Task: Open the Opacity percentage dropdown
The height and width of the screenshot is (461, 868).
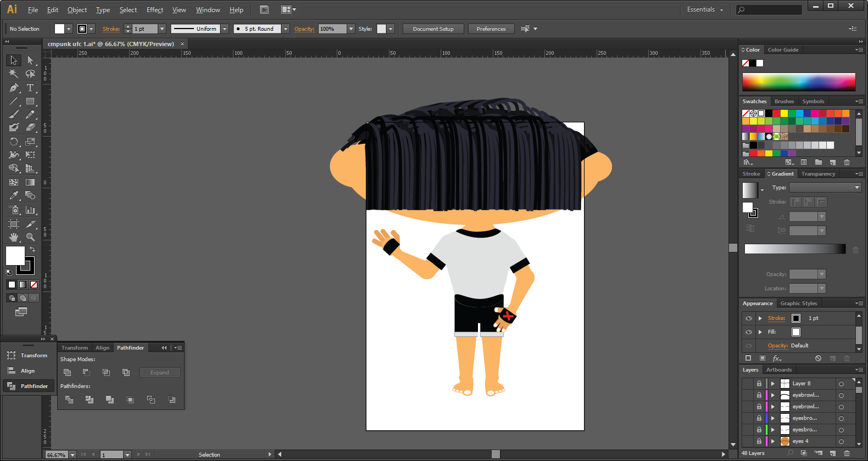Action: click(351, 29)
